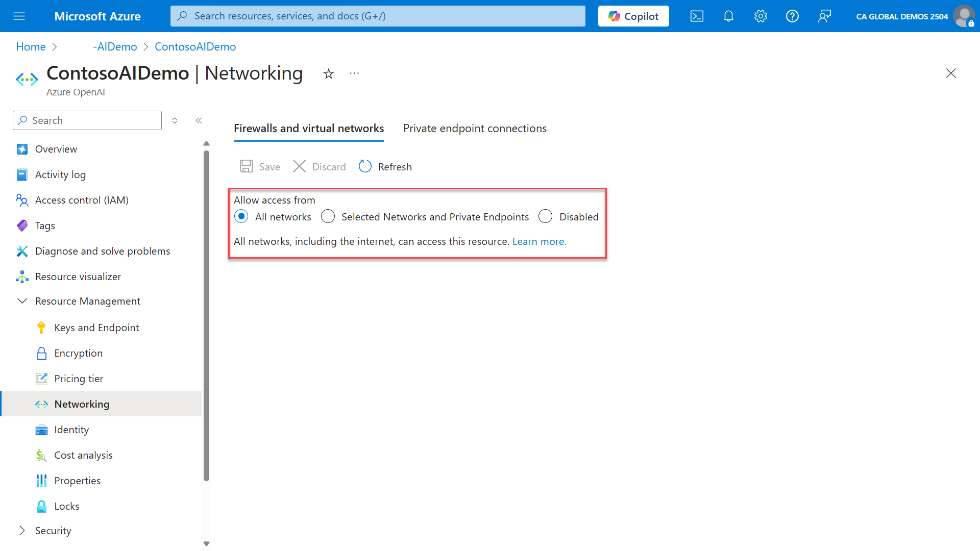980x551 pixels.
Task: Click the Access control IAM icon
Action: point(22,200)
